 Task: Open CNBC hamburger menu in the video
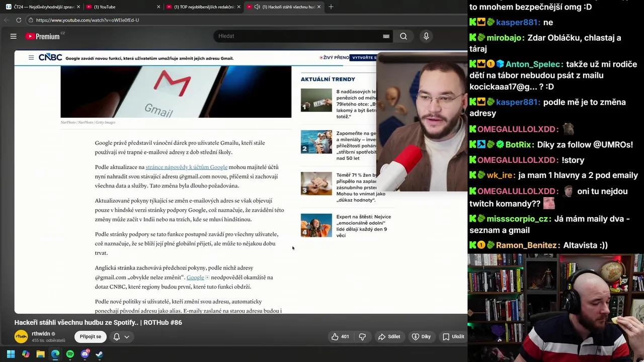[x=31, y=58]
